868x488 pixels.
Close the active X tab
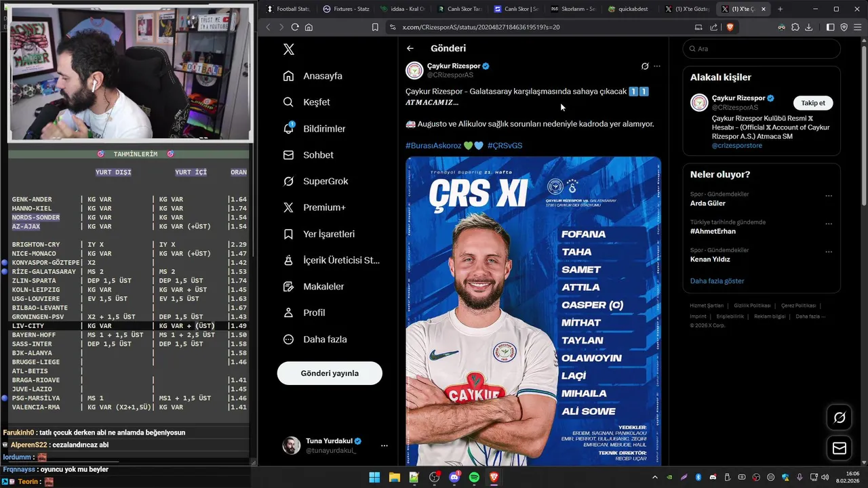[x=764, y=9]
